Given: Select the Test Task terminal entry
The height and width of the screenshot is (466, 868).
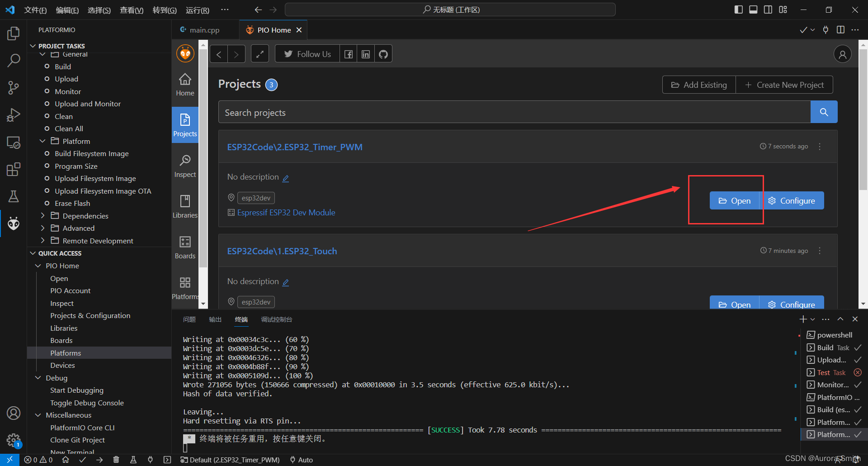Looking at the screenshot, I should coord(831,372).
